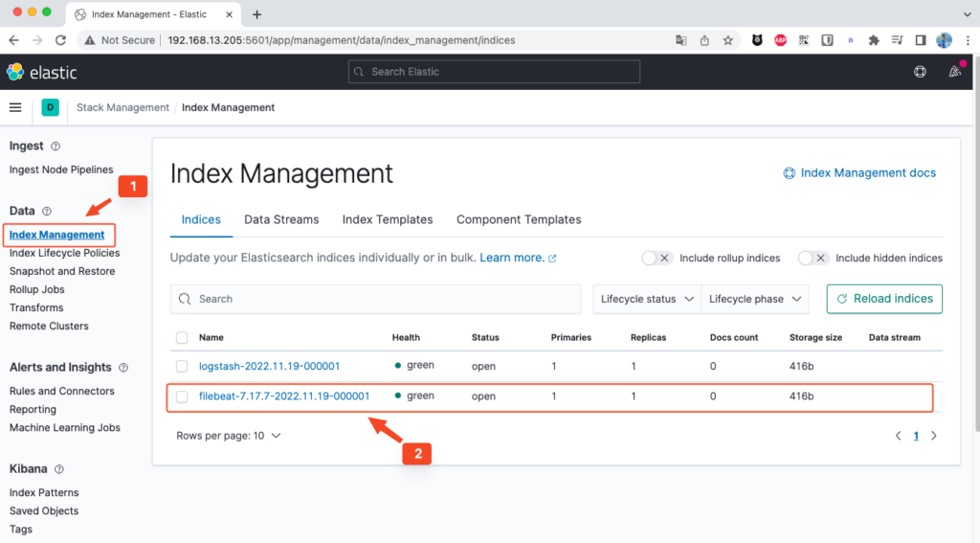Open the Elastic logo home link
Viewport: 980px width, 543px height.
point(42,72)
